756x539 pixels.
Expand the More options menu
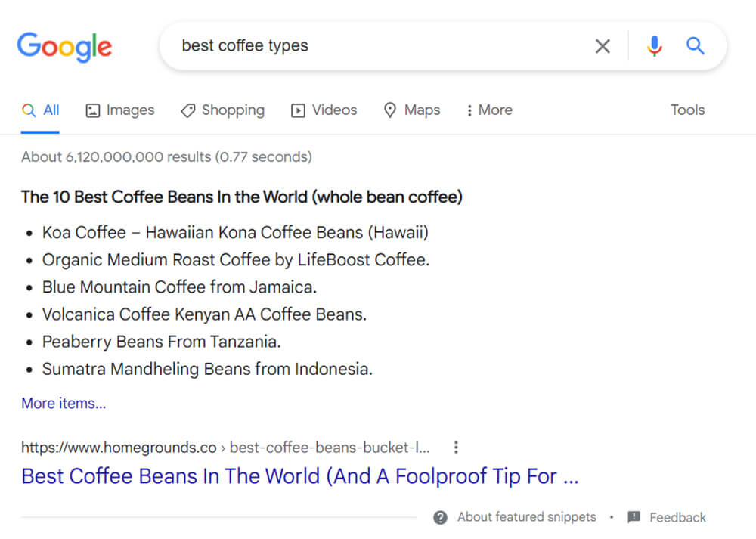489,110
